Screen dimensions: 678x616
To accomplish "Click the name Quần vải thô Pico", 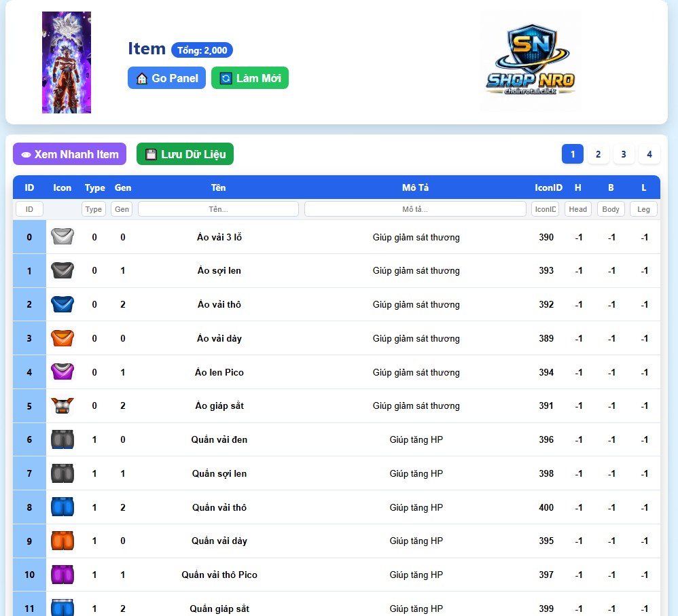I will [219, 575].
